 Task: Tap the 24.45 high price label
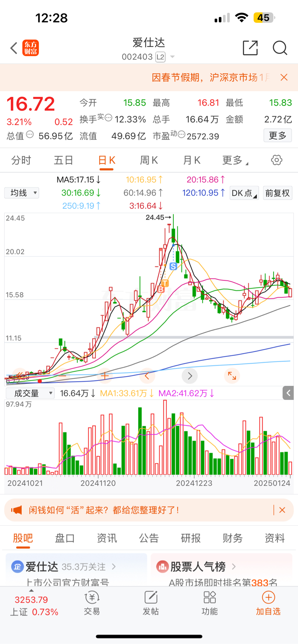coord(158,217)
